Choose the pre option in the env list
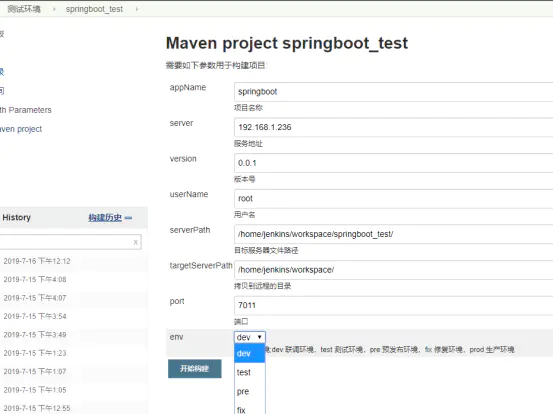Viewport: 553px width, 414px height. [x=250, y=391]
